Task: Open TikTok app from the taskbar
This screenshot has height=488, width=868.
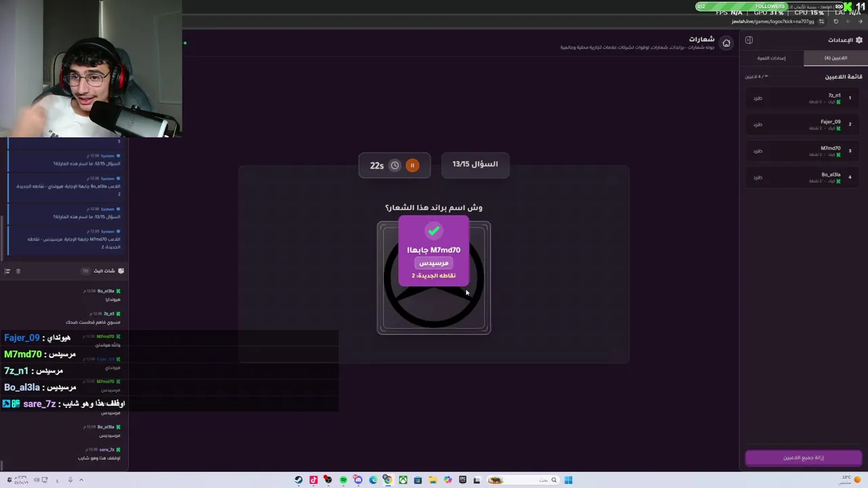Action: coord(313,480)
